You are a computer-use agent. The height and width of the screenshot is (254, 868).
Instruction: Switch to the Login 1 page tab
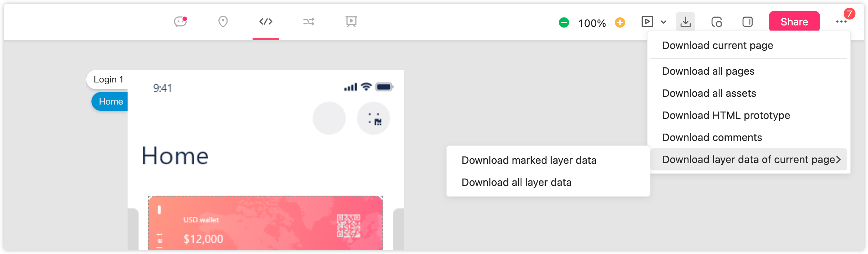(x=108, y=80)
